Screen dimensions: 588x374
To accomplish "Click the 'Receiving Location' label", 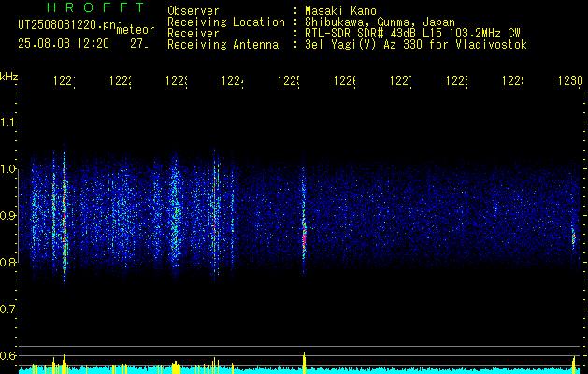I will pos(226,22).
